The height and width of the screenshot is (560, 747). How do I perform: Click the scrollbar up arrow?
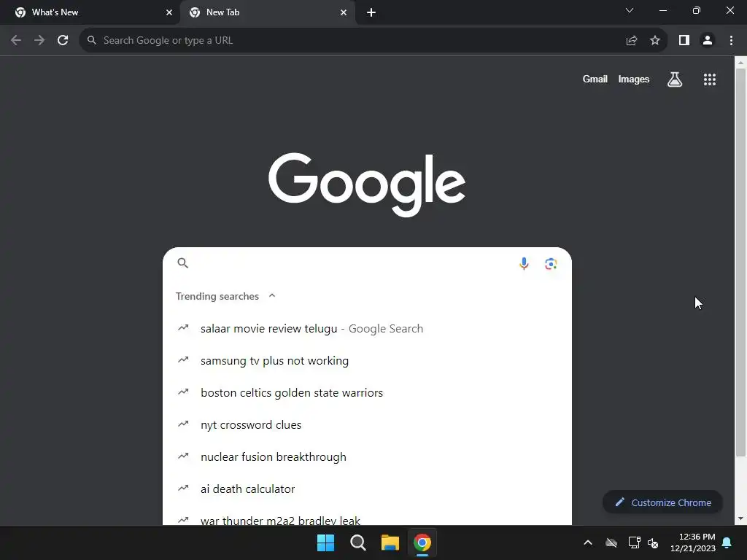click(x=740, y=62)
